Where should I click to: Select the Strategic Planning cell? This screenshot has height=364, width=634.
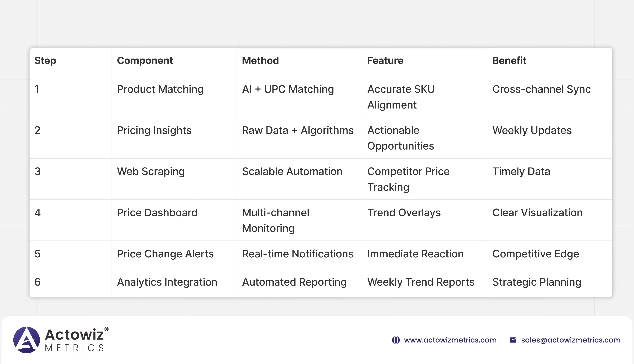coord(536,282)
